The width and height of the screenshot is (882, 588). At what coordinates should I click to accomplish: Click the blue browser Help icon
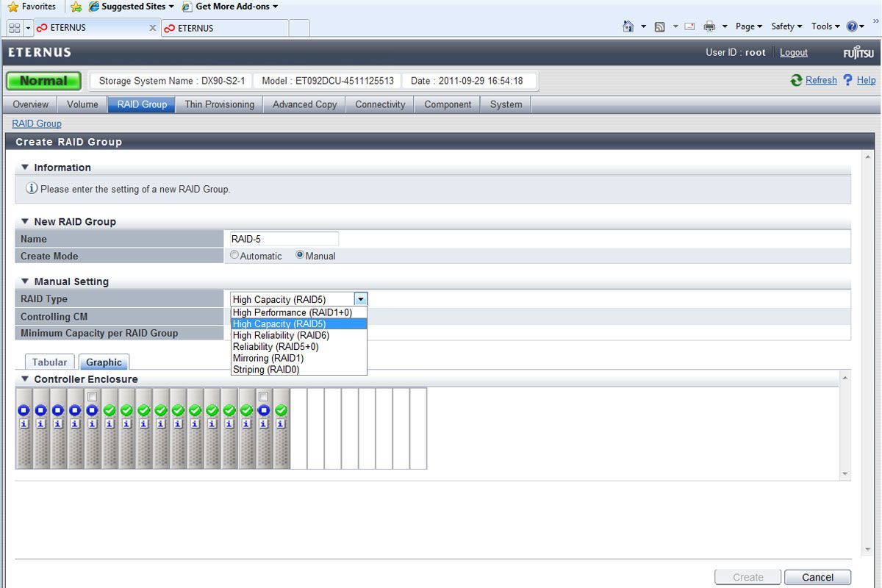click(852, 26)
